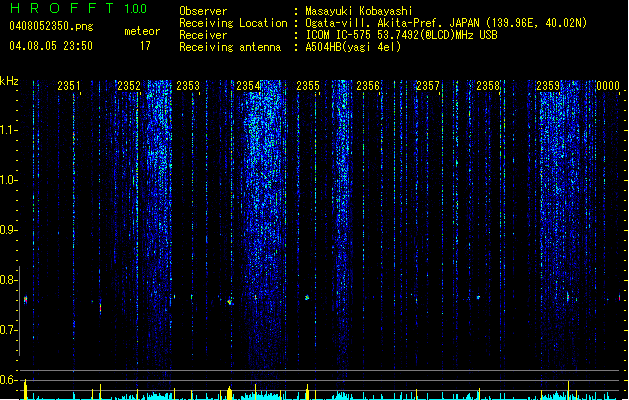Click the meteor count value 17
This screenshot has width=629, height=400.
point(145,46)
